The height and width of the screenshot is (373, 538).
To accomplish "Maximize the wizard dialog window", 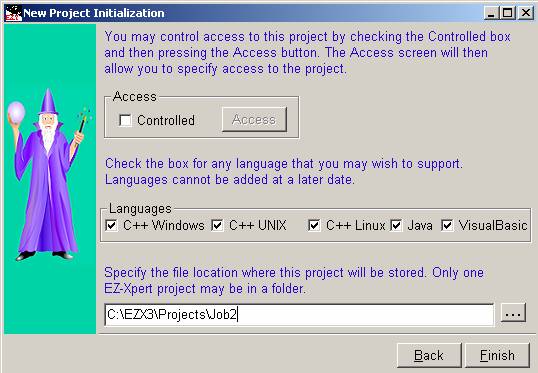I will click(x=507, y=13).
